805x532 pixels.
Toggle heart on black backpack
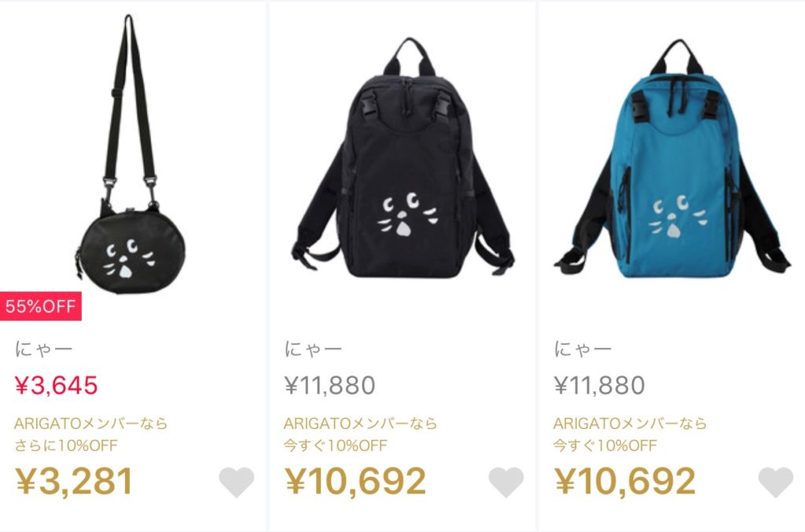(x=505, y=482)
